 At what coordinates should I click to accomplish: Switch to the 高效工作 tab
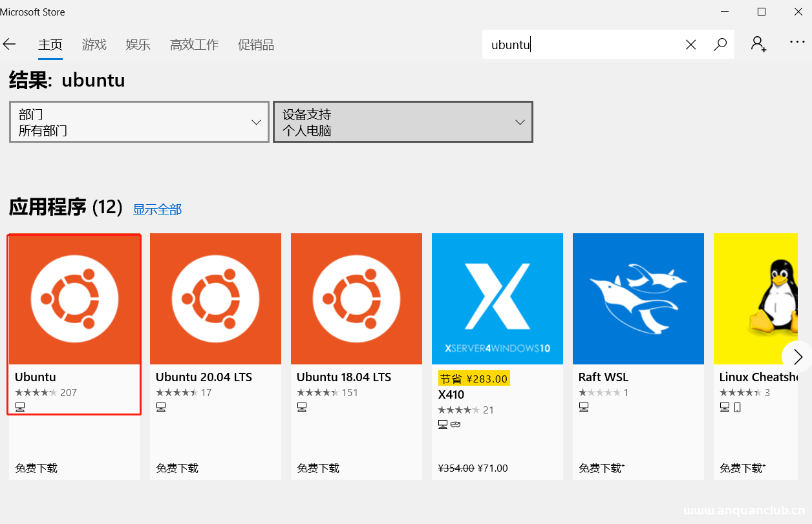(x=193, y=44)
